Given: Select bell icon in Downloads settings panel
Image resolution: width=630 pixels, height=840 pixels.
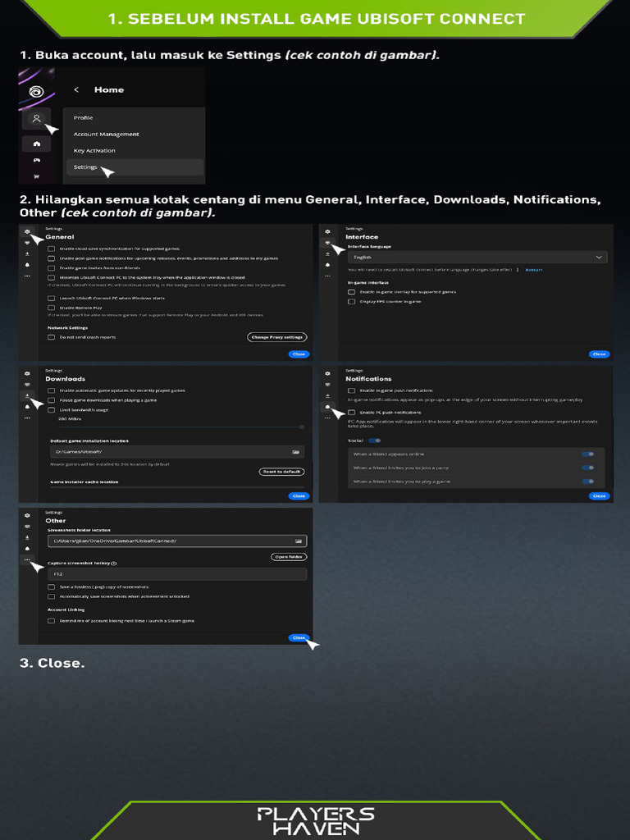Looking at the screenshot, I should click(27, 407).
